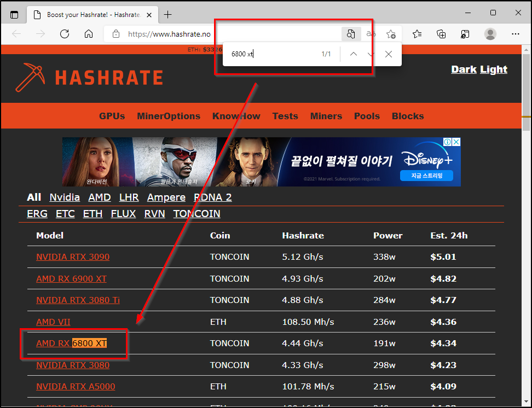Open the ad info icon
The height and width of the screenshot is (408, 532).
pyautogui.click(x=448, y=142)
